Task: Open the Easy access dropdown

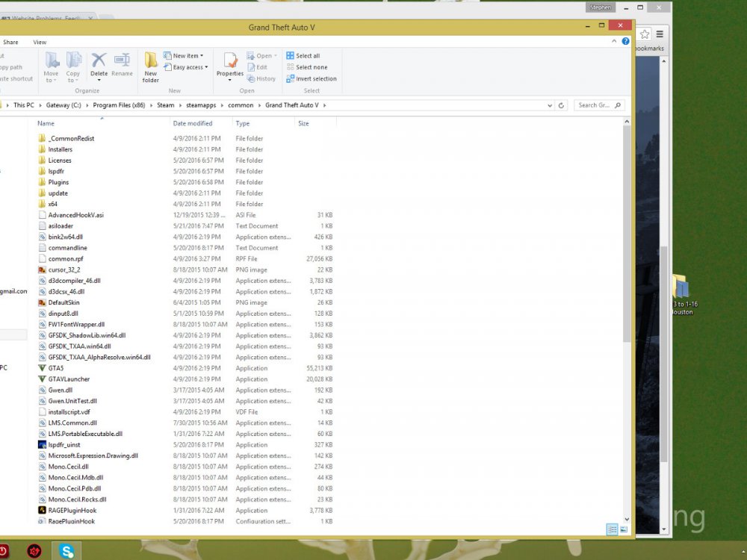Action: [186, 67]
